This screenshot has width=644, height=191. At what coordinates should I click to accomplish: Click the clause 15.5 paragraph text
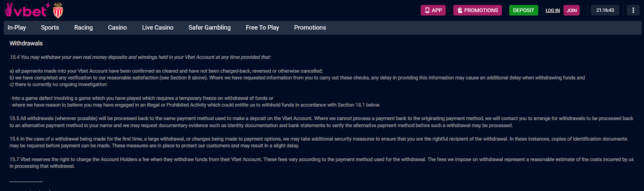click(x=321, y=122)
